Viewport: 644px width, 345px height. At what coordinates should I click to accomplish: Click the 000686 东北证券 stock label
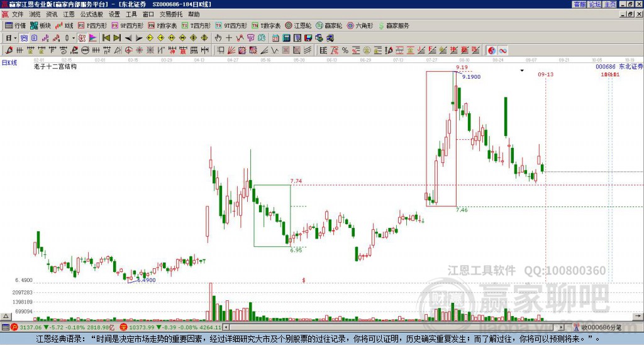[619, 66]
